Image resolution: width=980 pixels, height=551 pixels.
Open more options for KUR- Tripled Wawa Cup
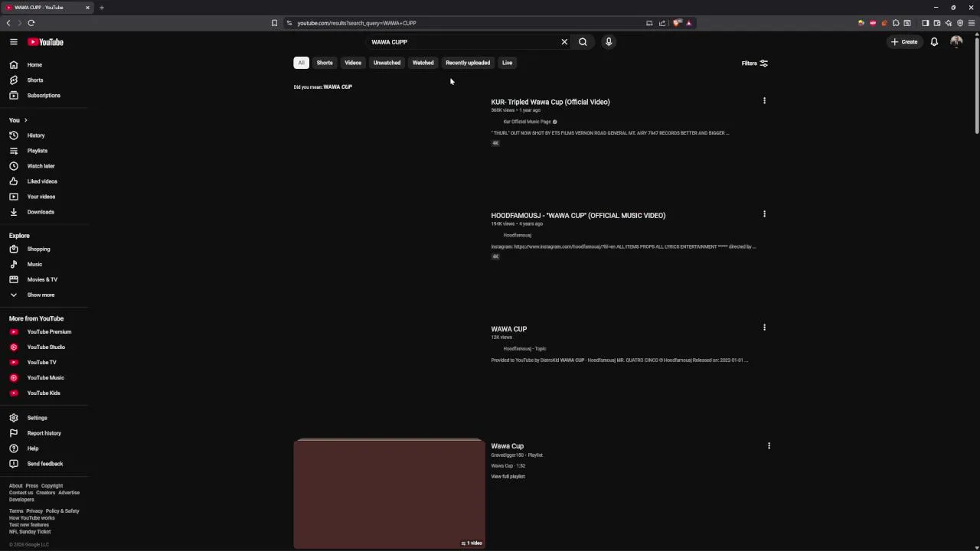point(764,101)
